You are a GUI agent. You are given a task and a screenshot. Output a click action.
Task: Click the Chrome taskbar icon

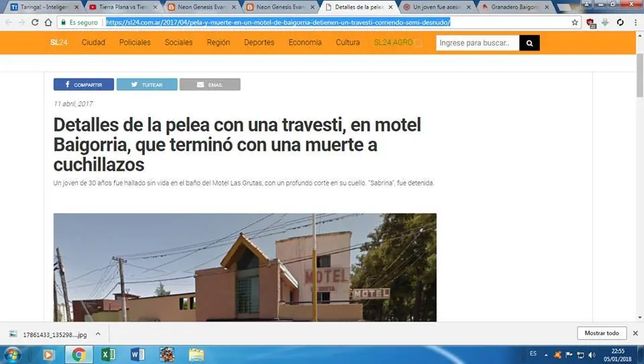coord(79,355)
